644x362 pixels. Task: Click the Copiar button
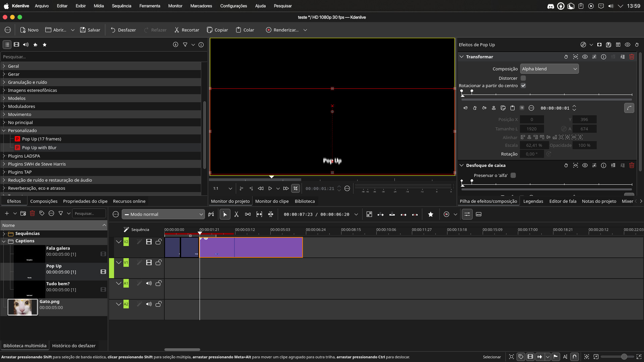(x=217, y=30)
